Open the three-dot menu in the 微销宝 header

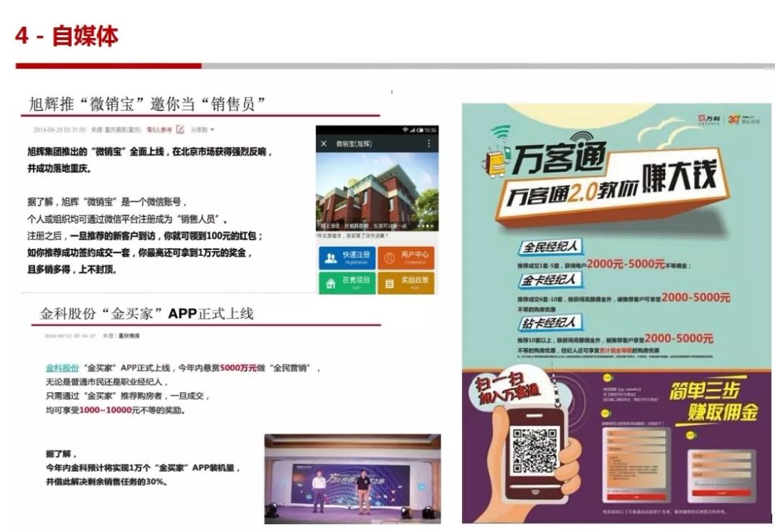[428, 143]
